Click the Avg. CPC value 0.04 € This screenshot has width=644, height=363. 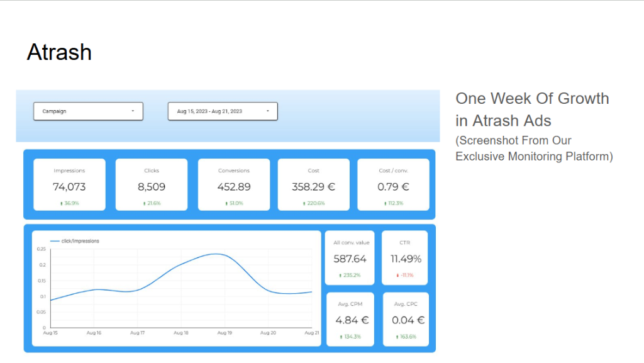coord(408,320)
